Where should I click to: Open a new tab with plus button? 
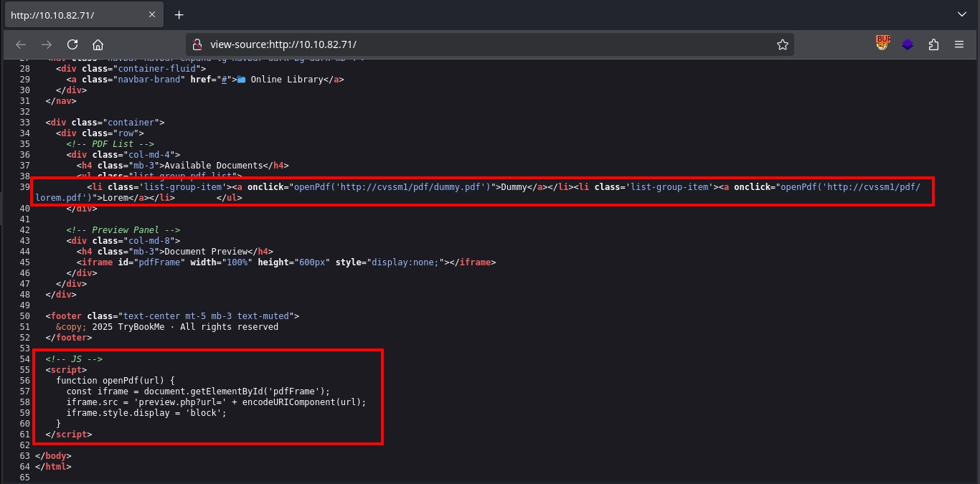[179, 15]
